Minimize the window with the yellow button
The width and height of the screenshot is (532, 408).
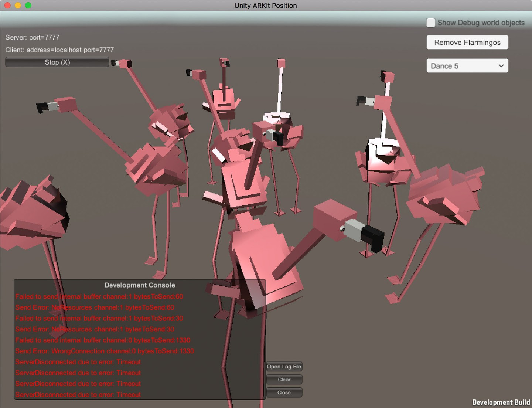pos(18,6)
